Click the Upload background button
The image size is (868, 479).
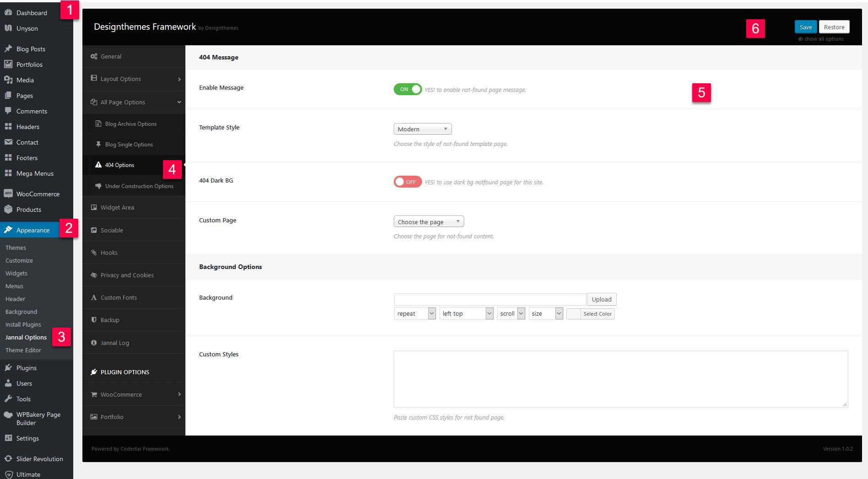[602, 299]
